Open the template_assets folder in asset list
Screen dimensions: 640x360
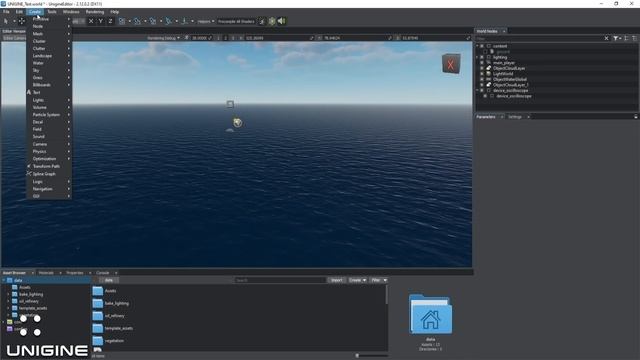pos(113,328)
